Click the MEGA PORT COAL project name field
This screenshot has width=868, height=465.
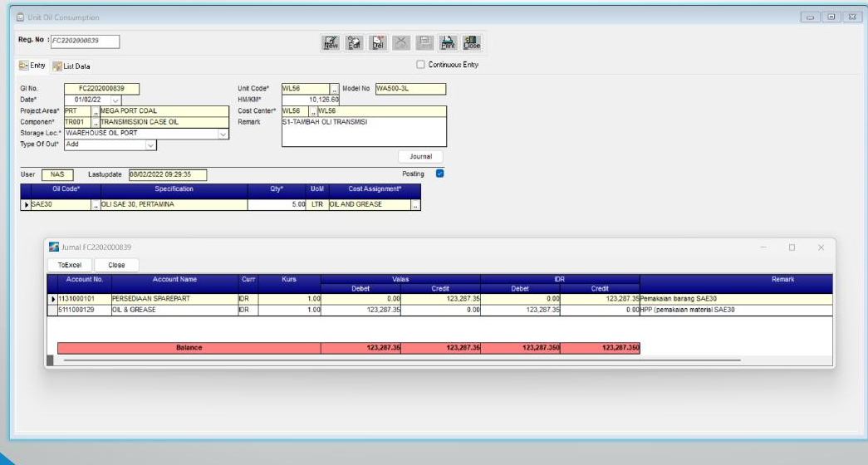click(x=164, y=111)
